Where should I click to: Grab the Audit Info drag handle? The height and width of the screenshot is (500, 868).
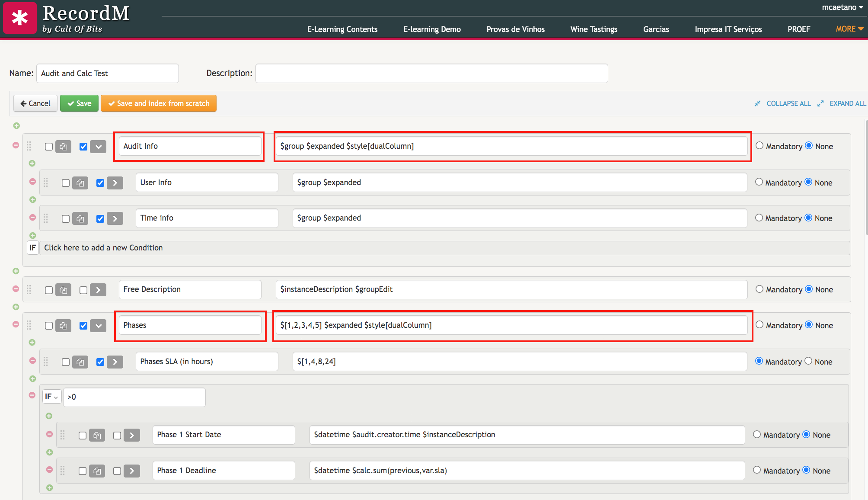[29, 146]
